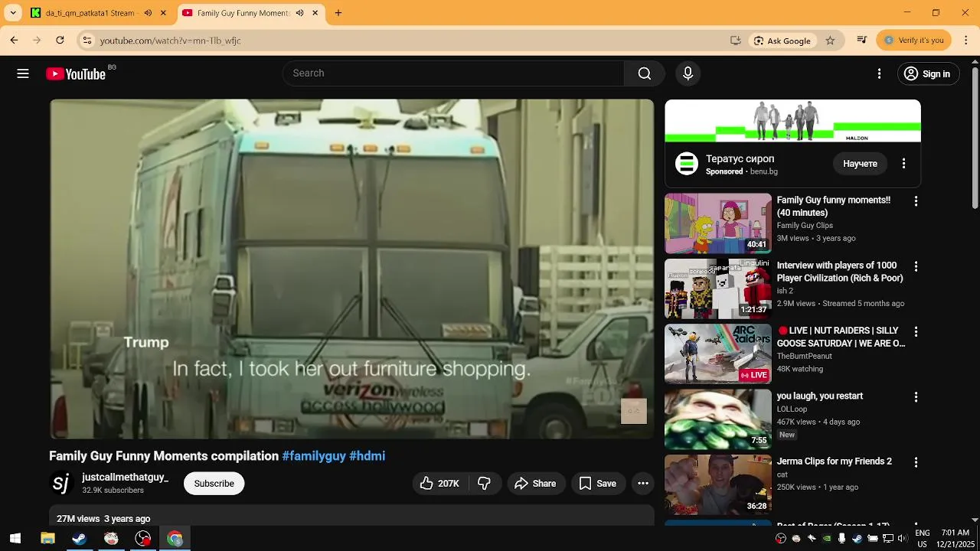Open the system volume tray icon
This screenshot has height=551, width=980.
pos(903,539)
